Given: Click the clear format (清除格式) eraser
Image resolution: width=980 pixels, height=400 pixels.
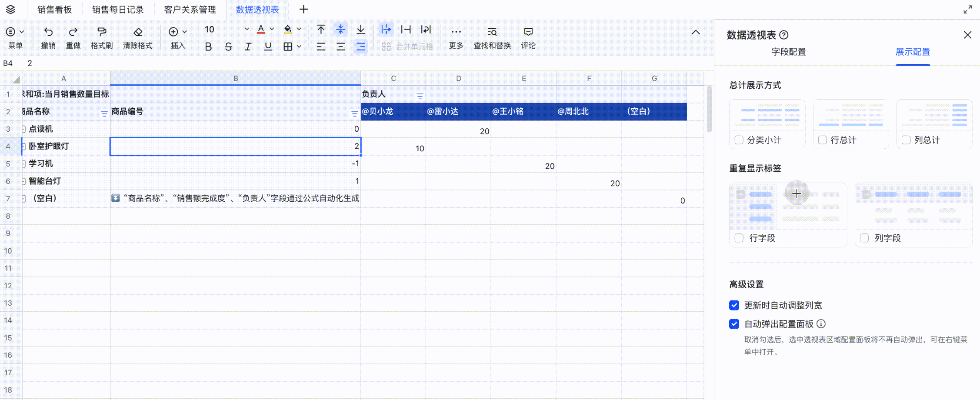Looking at the screenshot, I should pos(138,32).
